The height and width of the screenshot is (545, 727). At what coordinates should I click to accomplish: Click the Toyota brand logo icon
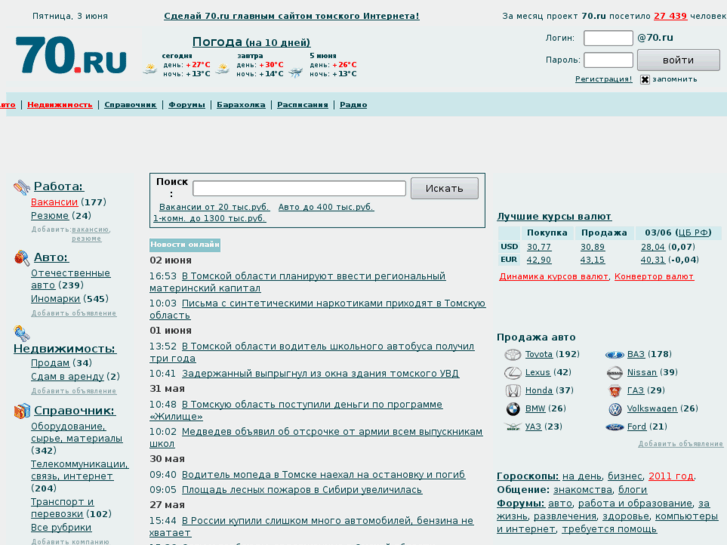click(512, 355)
